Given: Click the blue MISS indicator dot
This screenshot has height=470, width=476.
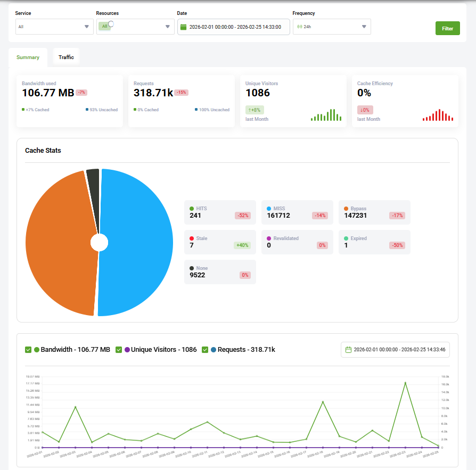Looking at the screenshot, I should click(269, 209).
